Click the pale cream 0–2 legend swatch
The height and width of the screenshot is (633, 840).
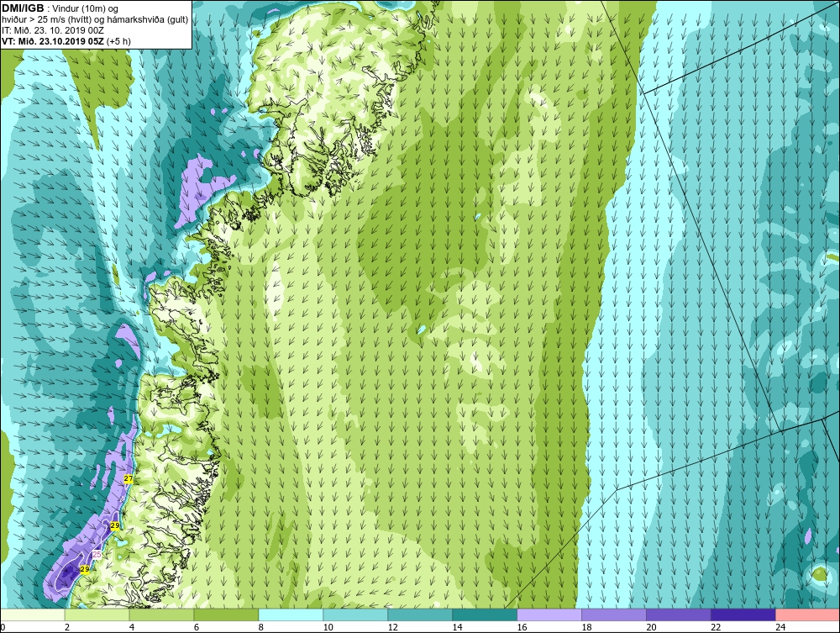[33, 615]
